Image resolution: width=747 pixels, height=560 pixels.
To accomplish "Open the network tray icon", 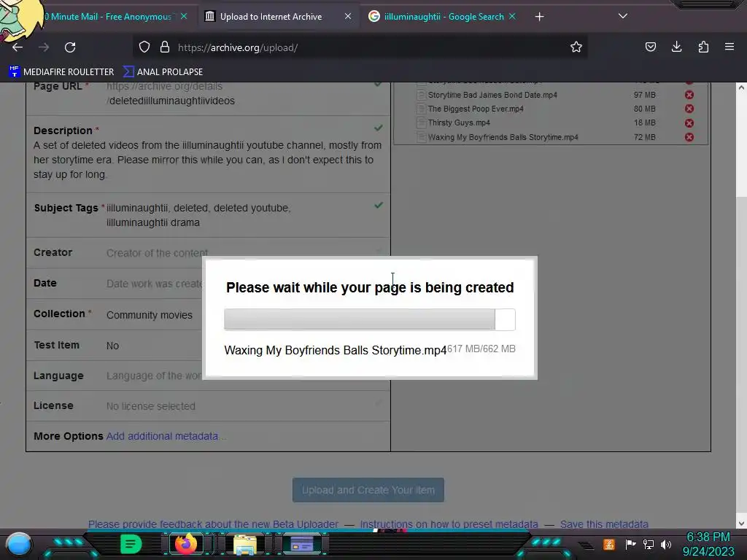I will pos(648,544).
